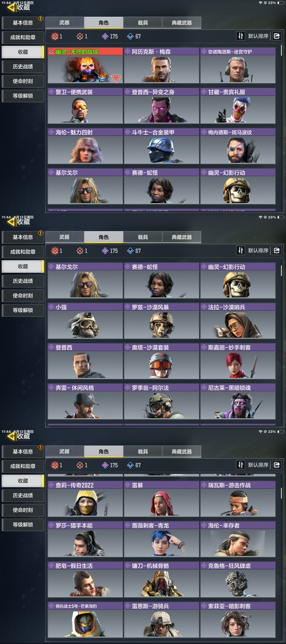The image size is (286, 644).
Task: Open the 克鲁格-狂风肆虐 character card
Action: pos(238,580)
